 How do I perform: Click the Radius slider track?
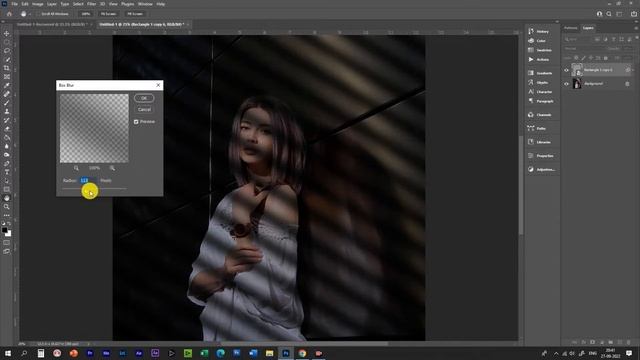coord(94,189)
